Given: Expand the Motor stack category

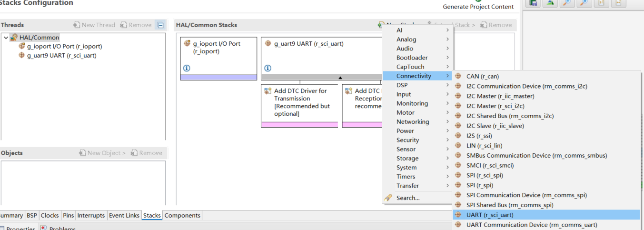Looking at the screenshot, I should coord(418,113).
